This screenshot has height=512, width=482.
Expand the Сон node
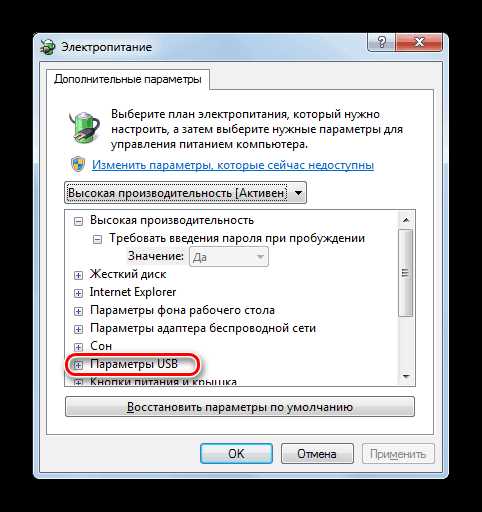(78, 347)
